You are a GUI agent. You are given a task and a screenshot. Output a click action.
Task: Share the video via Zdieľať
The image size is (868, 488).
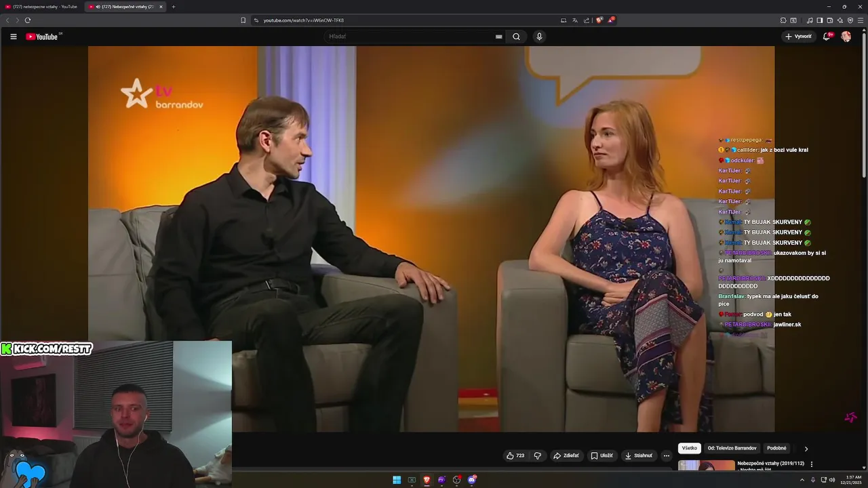pyautogui.click(x=566, y=455)
